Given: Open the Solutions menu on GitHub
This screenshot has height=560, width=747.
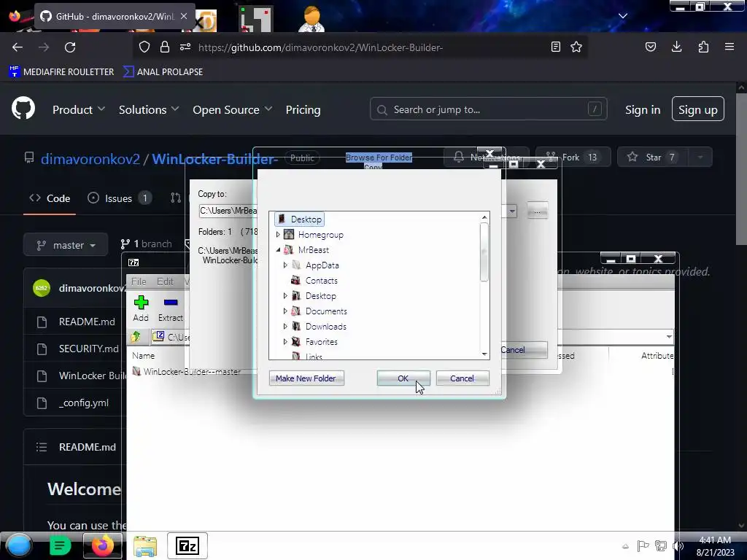Looking at the screenshot, I should click(x=149, y=109).
